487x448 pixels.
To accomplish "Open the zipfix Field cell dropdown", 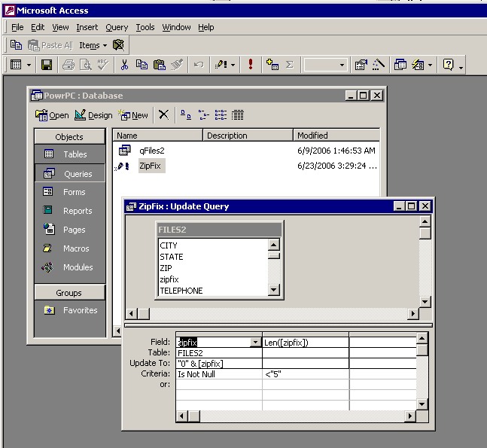I will tap(255, 343).
